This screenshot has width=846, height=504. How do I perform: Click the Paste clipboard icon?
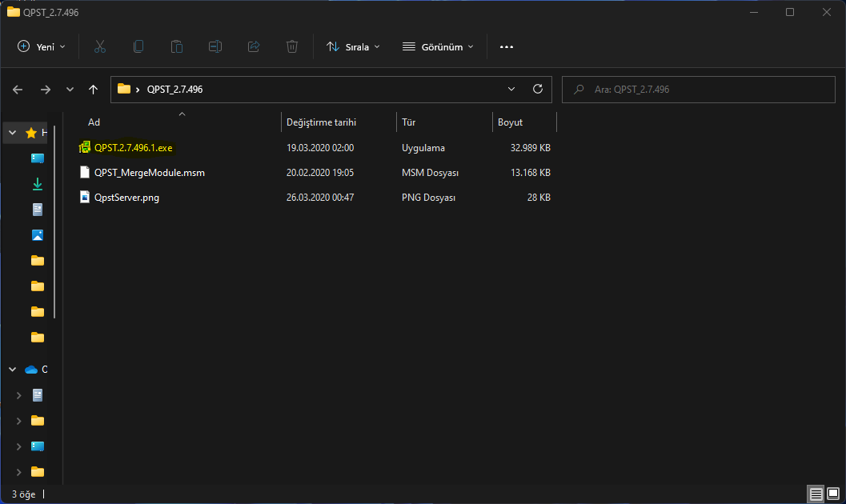click(x=177, y=47)
